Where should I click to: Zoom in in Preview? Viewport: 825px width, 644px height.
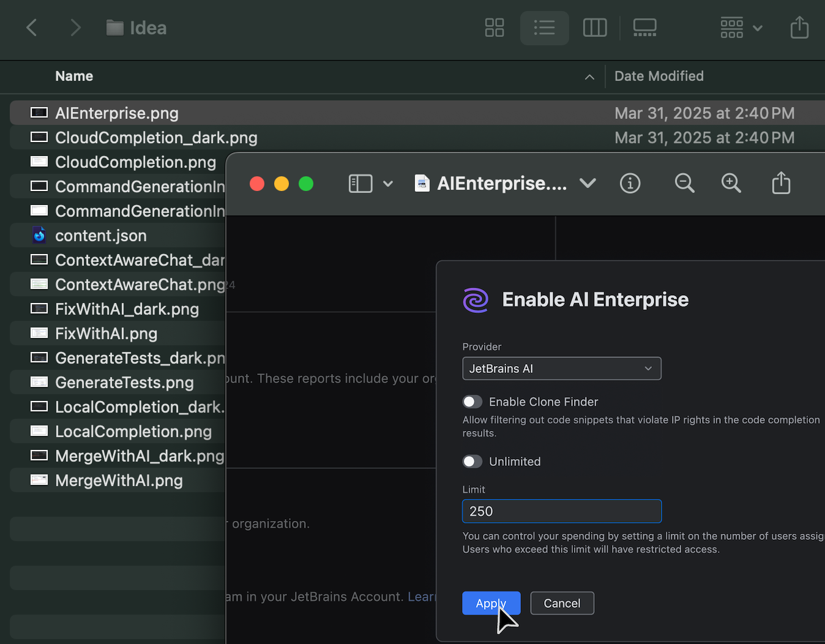(731, 183)
